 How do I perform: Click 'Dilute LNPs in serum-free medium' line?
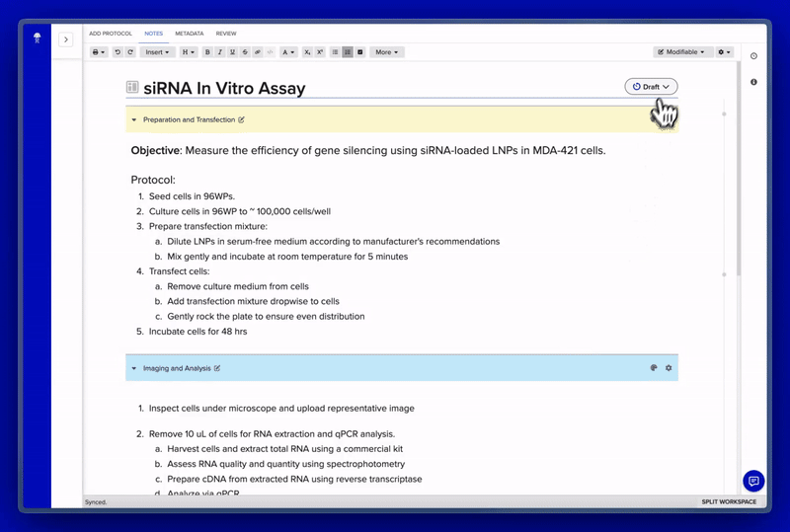pyautogui.click(x=334, y=241)
